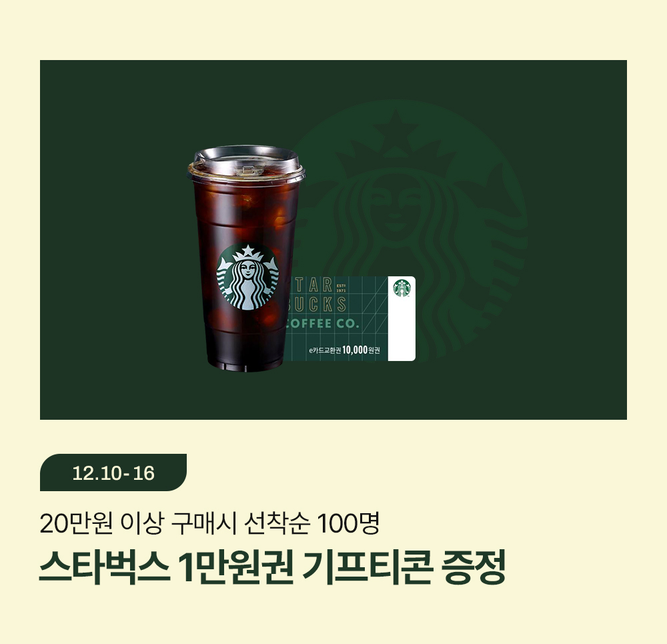
Task: Click the clear plastic lid of the cup
Action: click(x=246, y=162)
